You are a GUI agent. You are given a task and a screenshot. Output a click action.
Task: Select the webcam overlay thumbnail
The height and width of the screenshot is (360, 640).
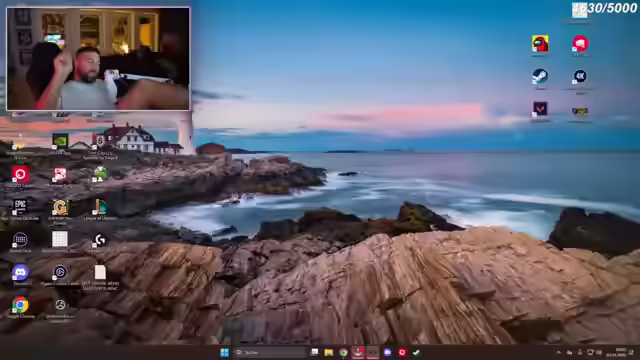(98, 59)
